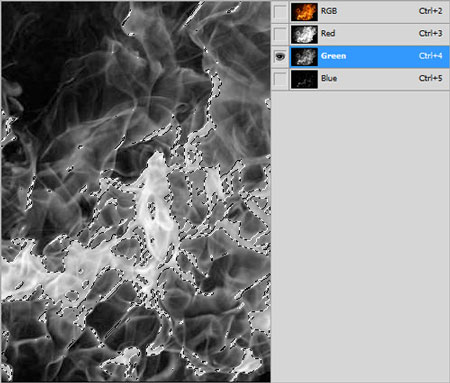The height and width of the screenshot is (383, 450).
Task: Show the Blue channel visibility box
Action: (x=280, y=79)
